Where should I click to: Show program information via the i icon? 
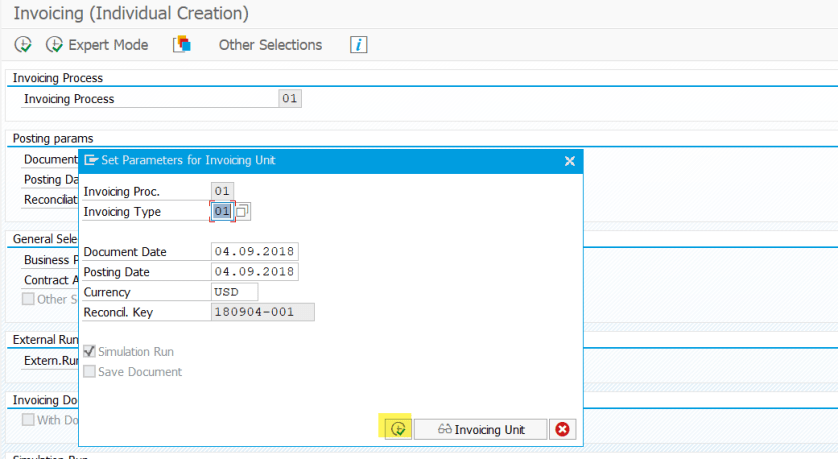pos(358,45)
